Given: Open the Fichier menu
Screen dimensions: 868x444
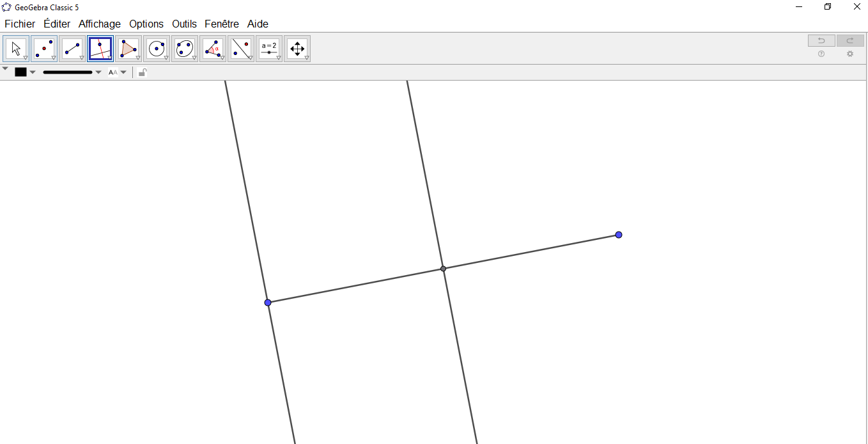Looking at the screenshot, I should 20,24.
